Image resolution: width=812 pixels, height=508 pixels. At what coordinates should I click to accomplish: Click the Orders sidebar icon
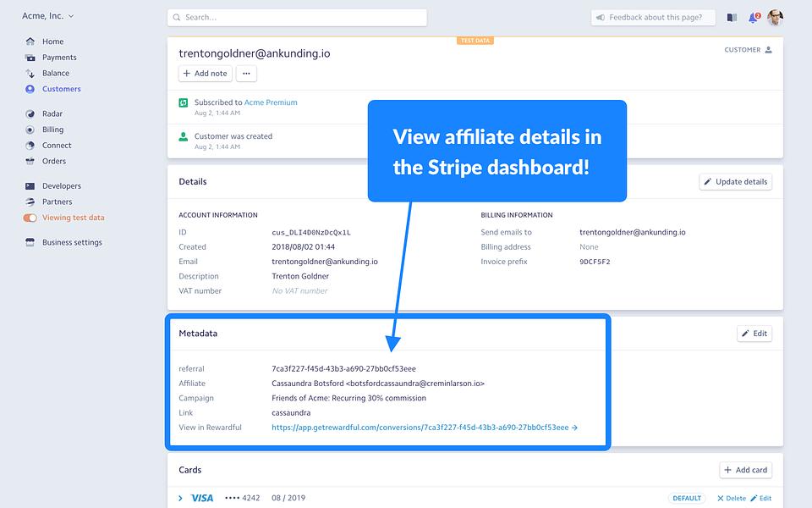(x=30, y=161)
